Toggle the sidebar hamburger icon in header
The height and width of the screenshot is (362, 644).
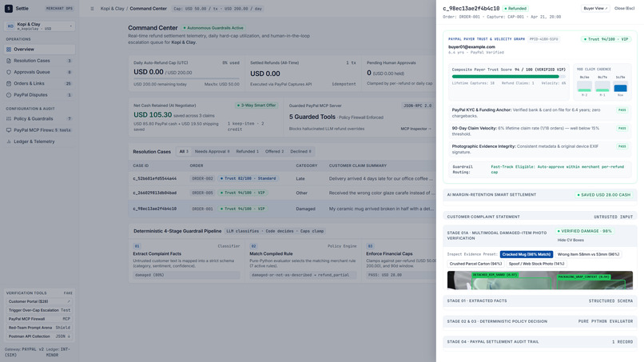coord(92,9)
